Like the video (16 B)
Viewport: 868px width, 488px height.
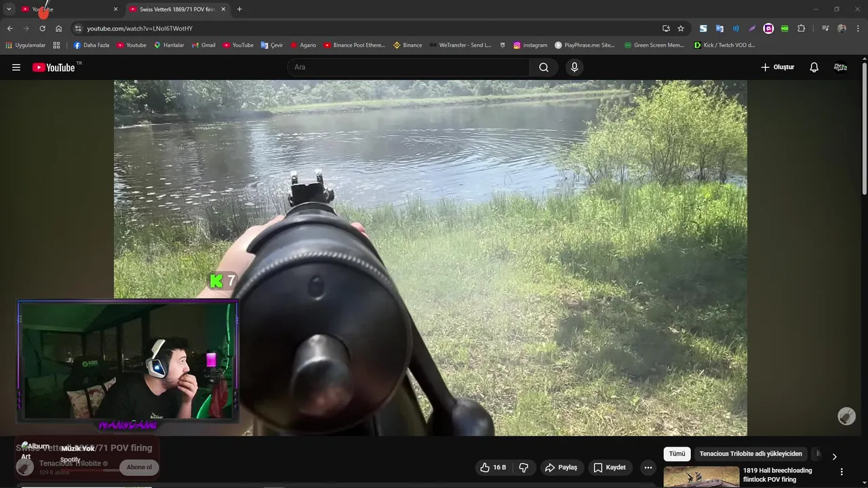click(x=493, y=468)
